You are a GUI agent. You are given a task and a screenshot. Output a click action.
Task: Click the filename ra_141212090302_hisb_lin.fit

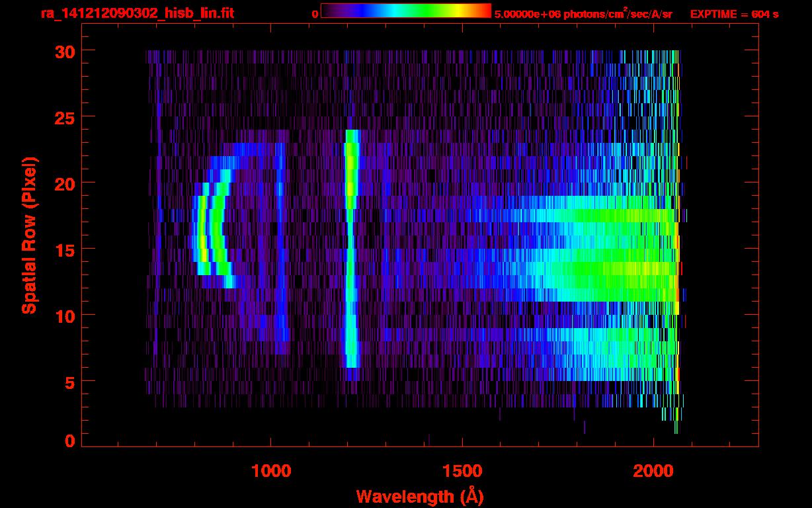pos(137,13)
